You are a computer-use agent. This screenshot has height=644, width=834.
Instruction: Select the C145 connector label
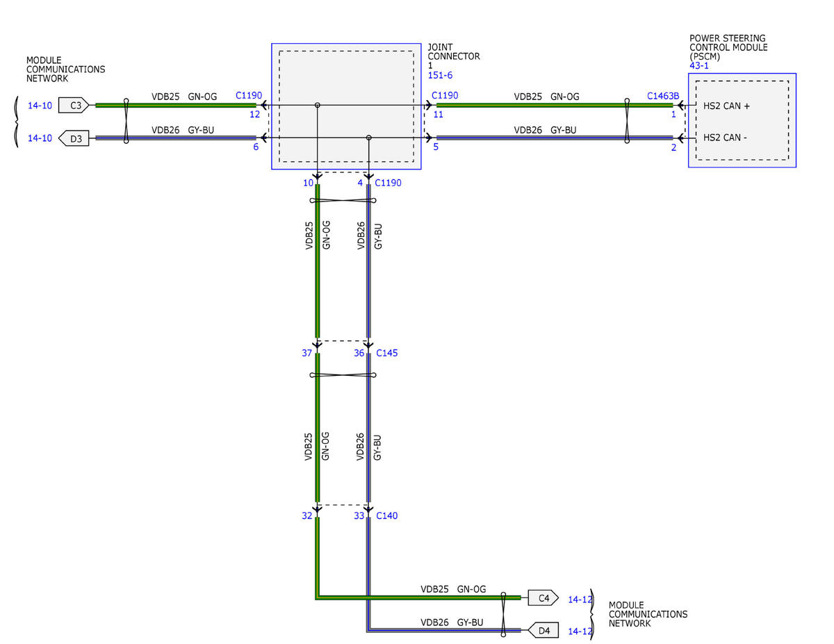[387, 353]
